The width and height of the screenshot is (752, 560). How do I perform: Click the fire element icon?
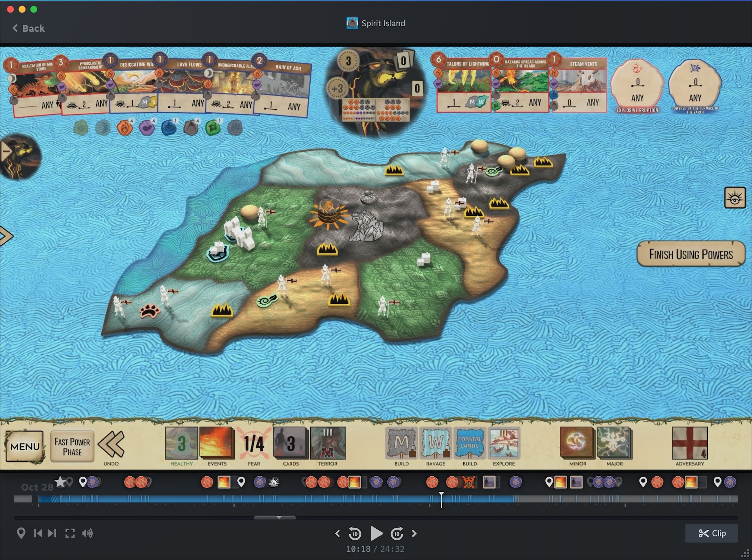(125, 128)
